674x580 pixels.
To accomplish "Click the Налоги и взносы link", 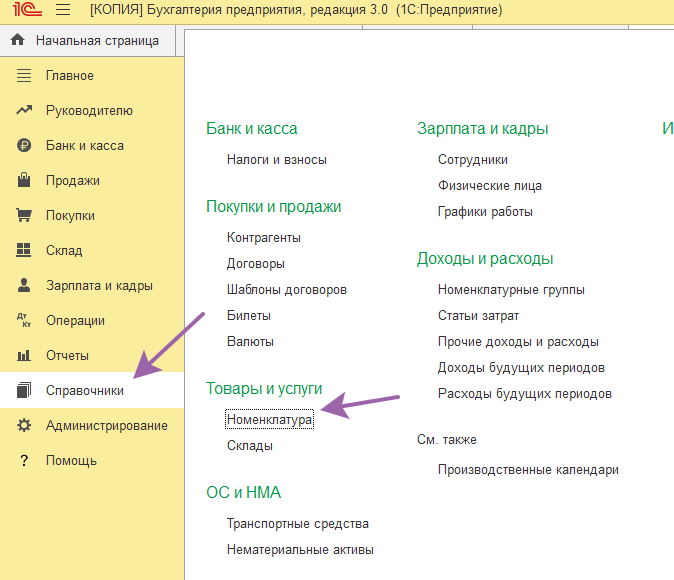I will coord(277,160).
